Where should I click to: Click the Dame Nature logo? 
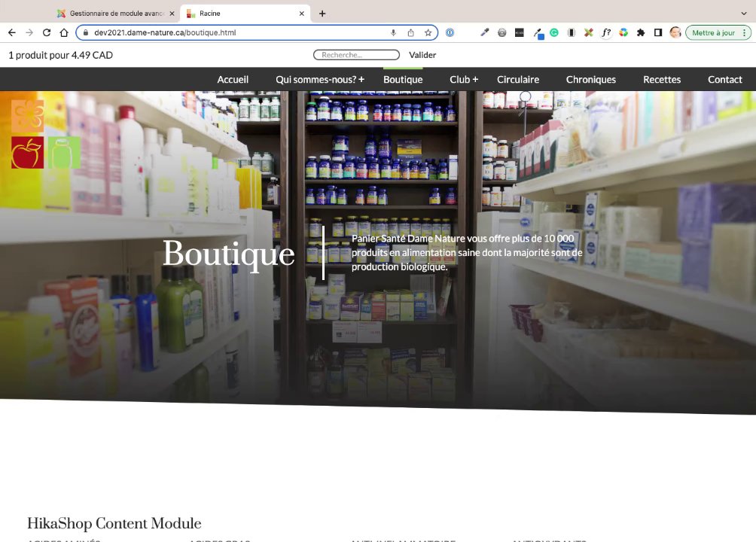[x=46, y=134]
